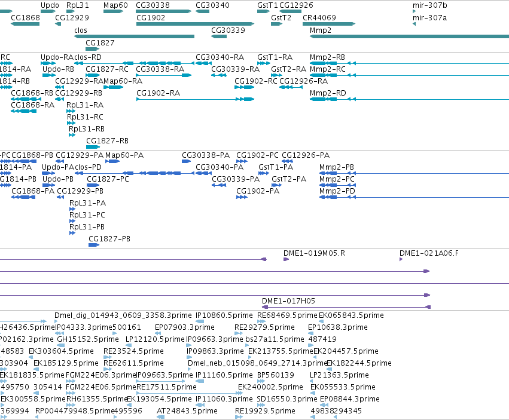Image resolution: width=509 pixels, height=420 pixels.
Task: Click the CG12926-PA protein label
Action: pos(306,155)
